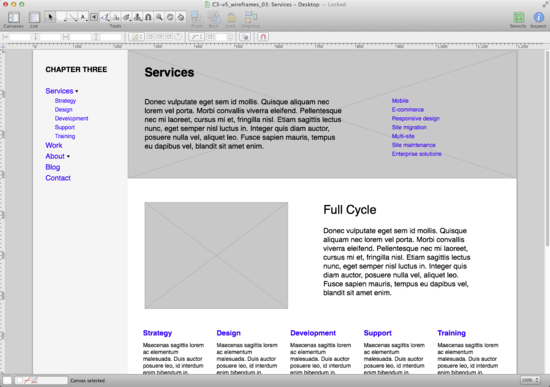Show the Inspect panel
The image size is (550, 387).
(538, 18)
